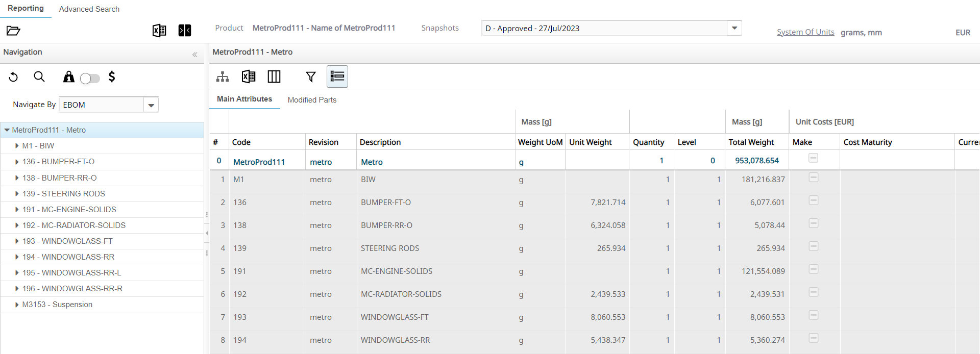Click the hierarchy tree view icon
The image size is (980, 354).
(223, 77)
